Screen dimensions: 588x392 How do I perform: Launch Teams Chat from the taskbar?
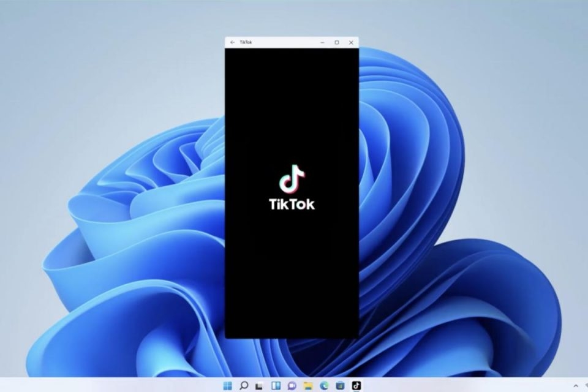[292, 385]
